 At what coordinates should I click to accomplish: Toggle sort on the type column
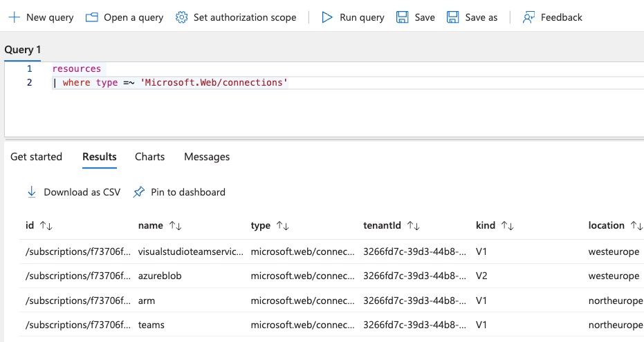(x=282, y=225)
